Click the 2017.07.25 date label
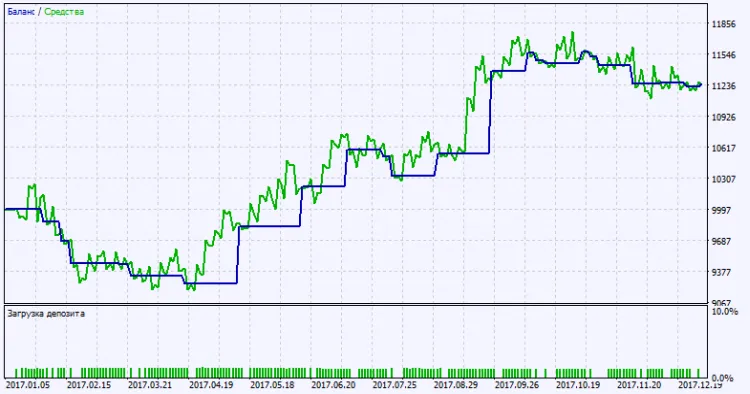 tap(395, 385)
